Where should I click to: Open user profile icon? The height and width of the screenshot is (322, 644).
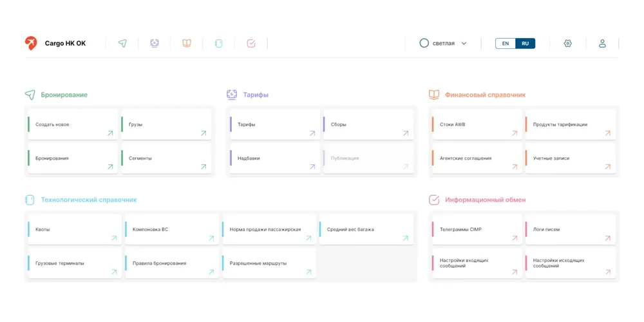pyautogui.click(x=602, y=43)
